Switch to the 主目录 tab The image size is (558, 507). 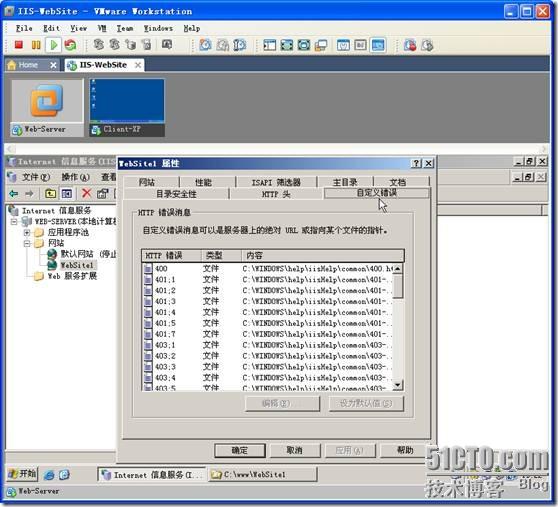pos(345,182)
